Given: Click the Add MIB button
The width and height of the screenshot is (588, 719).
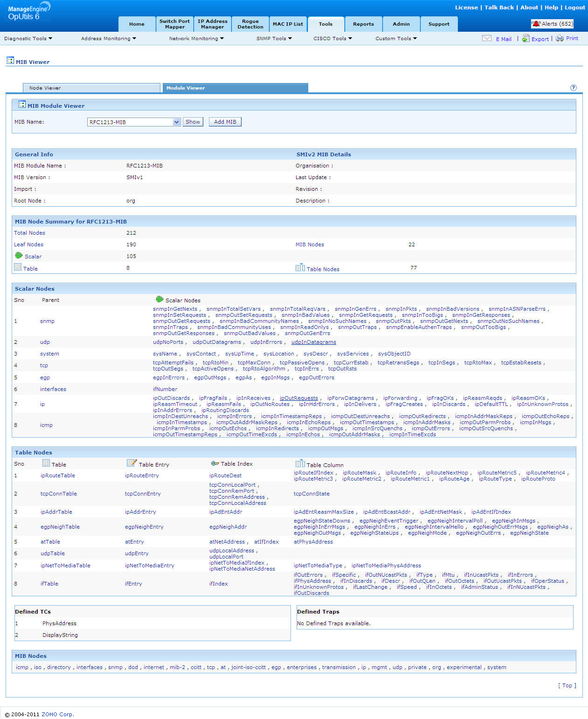Looking at the screenshot, I should (225, 122).
